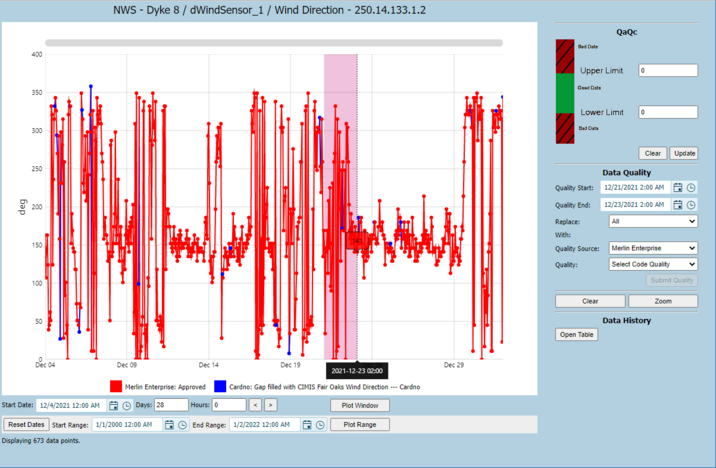The height and width of the screenshot is (468, 716).
Task: Open Select Code Quality dropdown
Action: 653,264
